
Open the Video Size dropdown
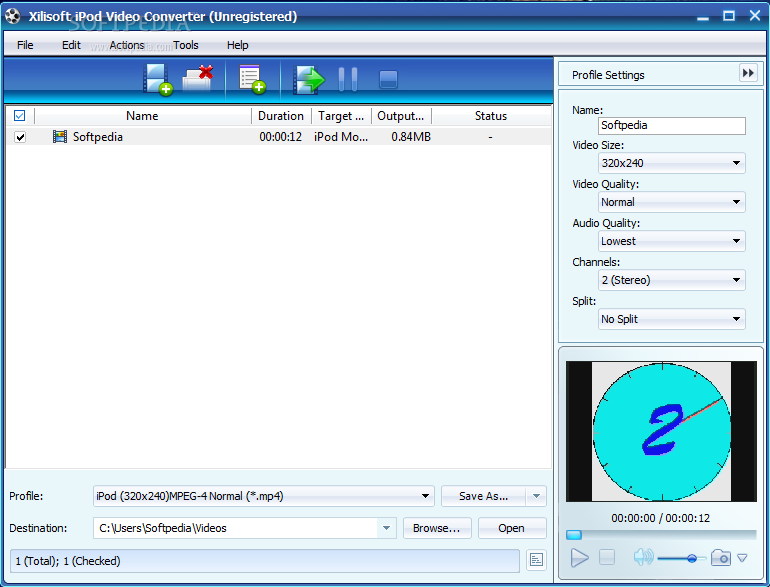click(x=671, y=163)
